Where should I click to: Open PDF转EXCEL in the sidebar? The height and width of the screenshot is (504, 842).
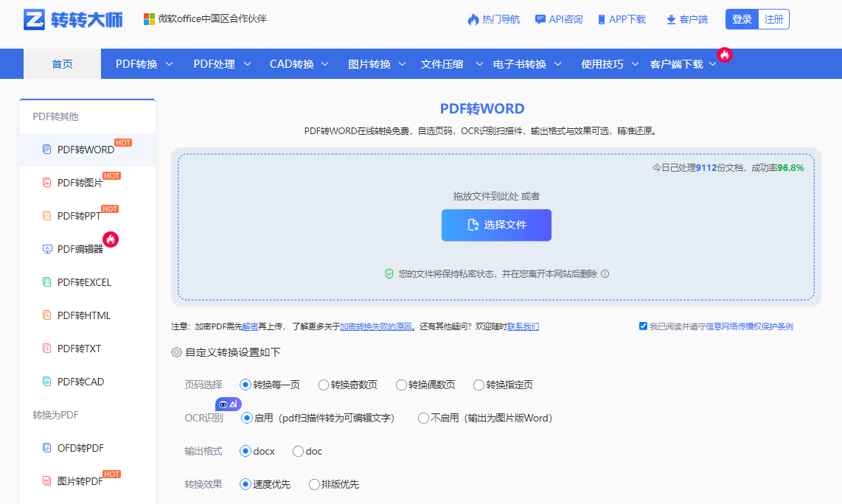pyautogui.click(x=87, y=282)
